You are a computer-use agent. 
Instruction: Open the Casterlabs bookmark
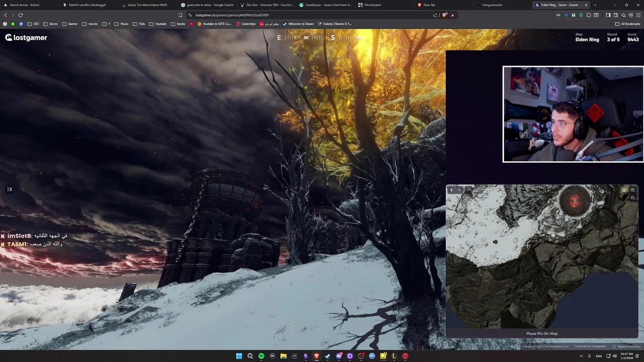tap(246, 24)
